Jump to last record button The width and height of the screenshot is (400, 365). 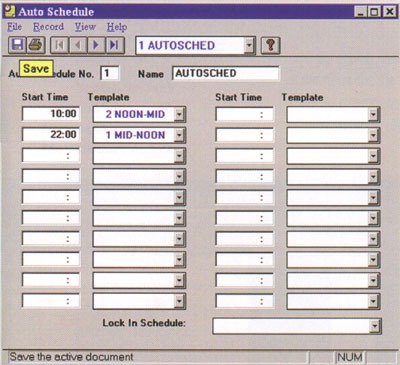[115, 45]
